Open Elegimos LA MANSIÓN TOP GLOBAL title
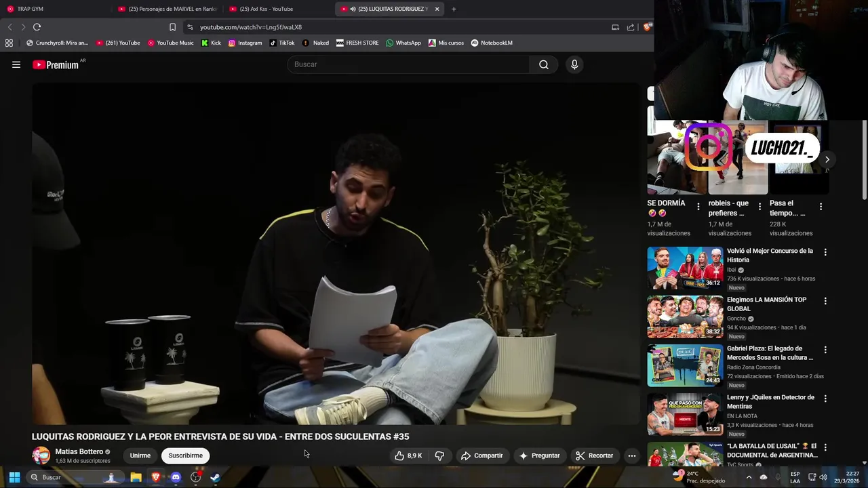Viewport: 868px width, 488px height. click(767, 304)
